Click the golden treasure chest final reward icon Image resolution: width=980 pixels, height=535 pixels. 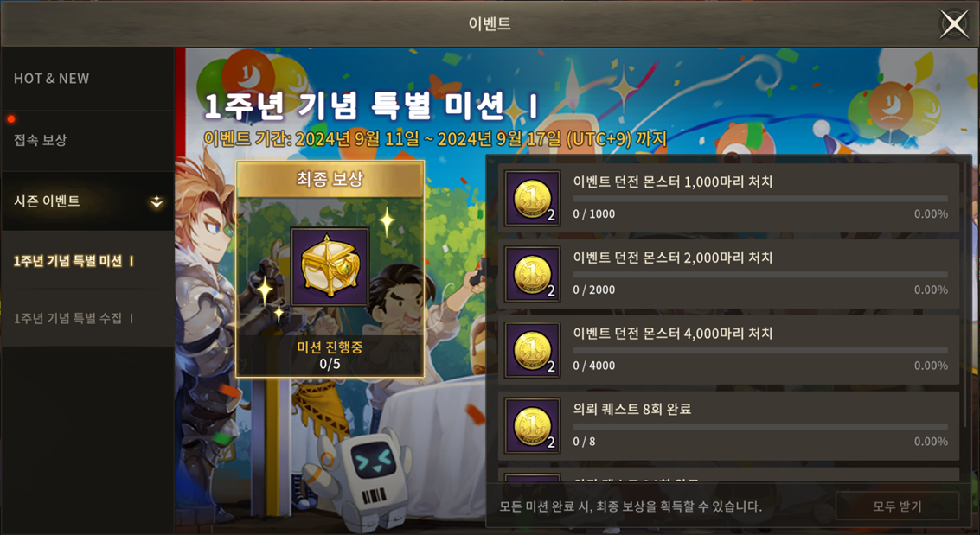[x=330, y=266]
